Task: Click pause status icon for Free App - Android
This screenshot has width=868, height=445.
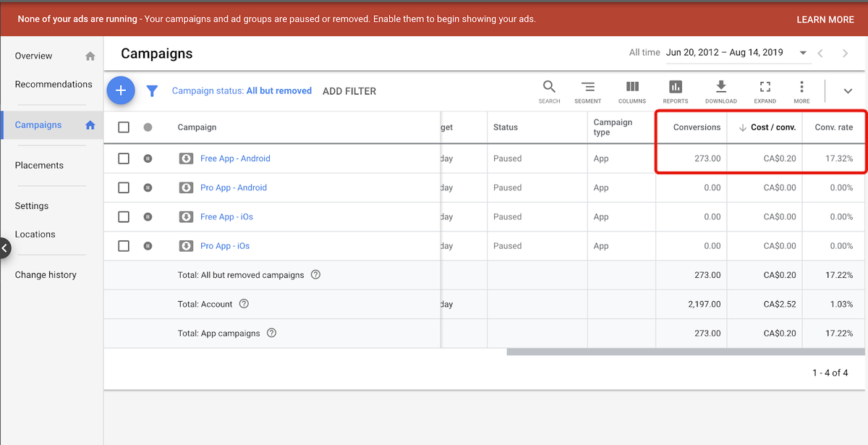Action: (x=148, y=158)
